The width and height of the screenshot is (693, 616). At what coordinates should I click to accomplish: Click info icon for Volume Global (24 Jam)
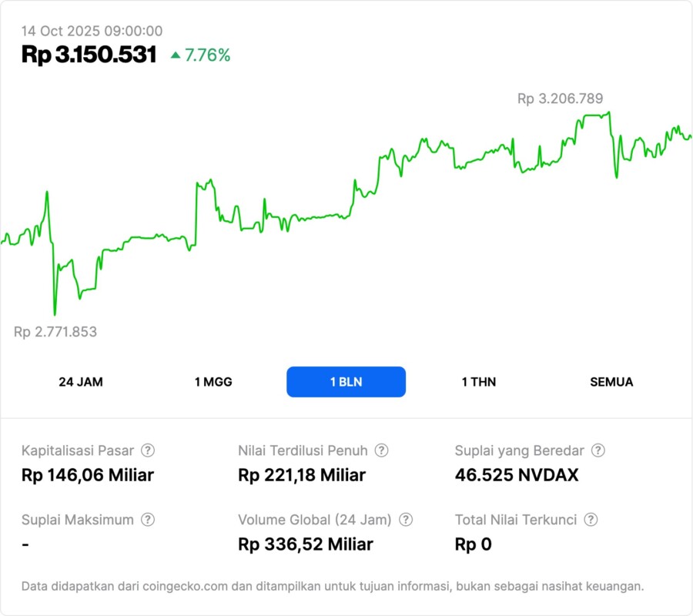[406, 520]
